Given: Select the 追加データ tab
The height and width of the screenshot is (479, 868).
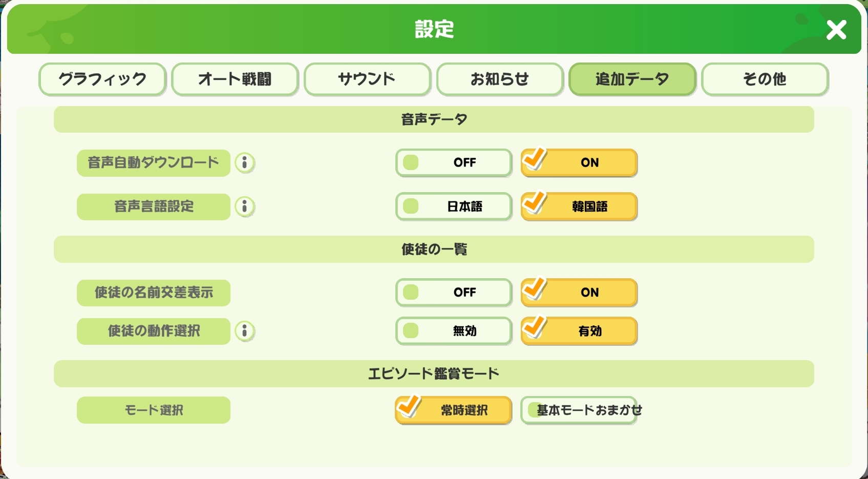Looking at the screenshot, I should (632, 79).
